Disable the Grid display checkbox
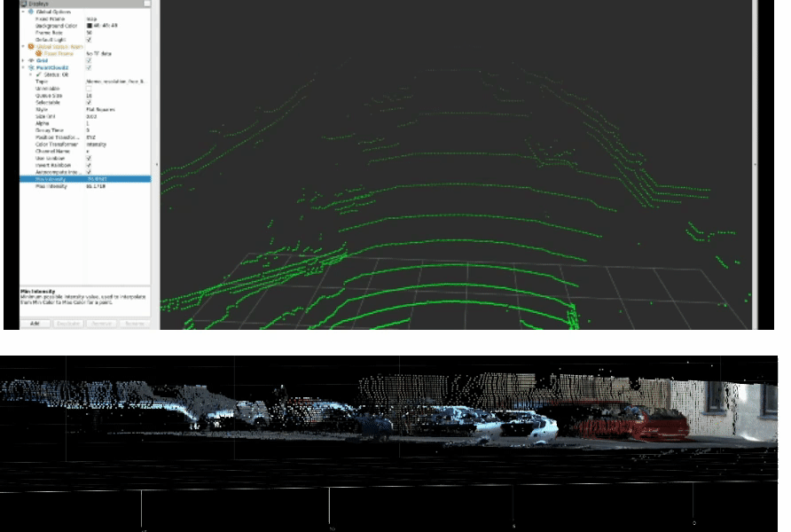This screenshot has height=532, width=791. [x=89, y=60]
